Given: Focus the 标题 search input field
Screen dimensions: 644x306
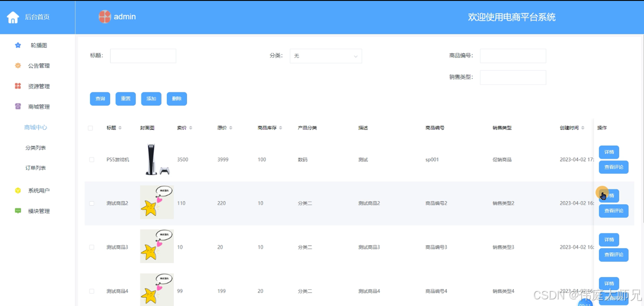Looking at the screenshot, I should 143,56.
